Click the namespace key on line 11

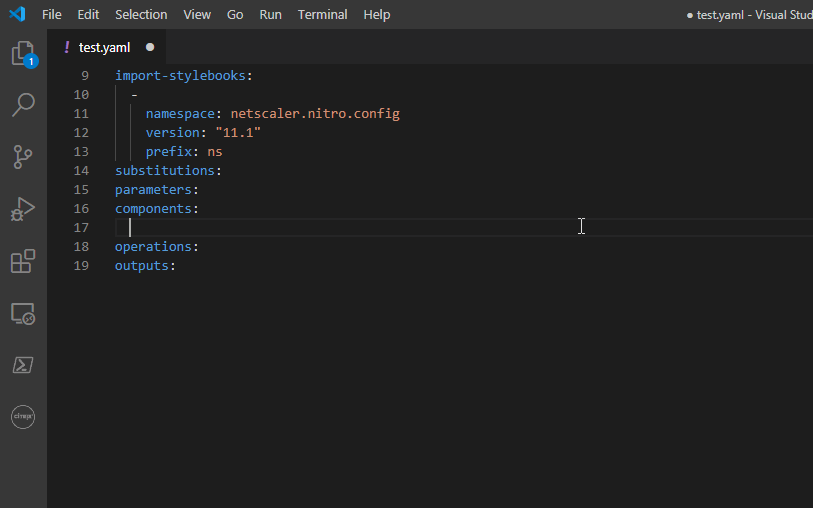pos(180,114)
